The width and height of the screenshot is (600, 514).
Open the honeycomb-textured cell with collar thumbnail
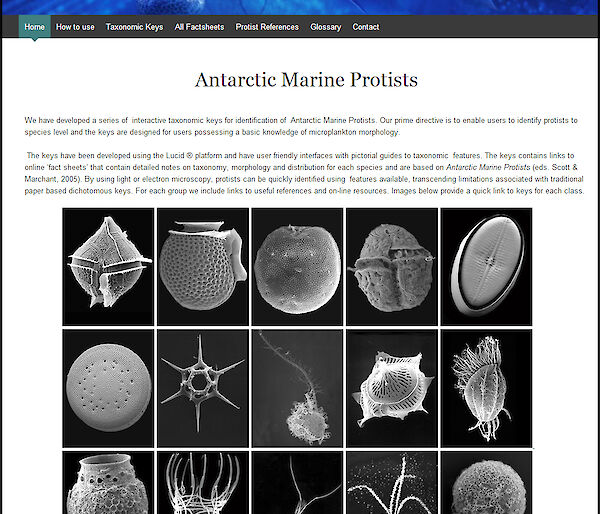(203, 267)
